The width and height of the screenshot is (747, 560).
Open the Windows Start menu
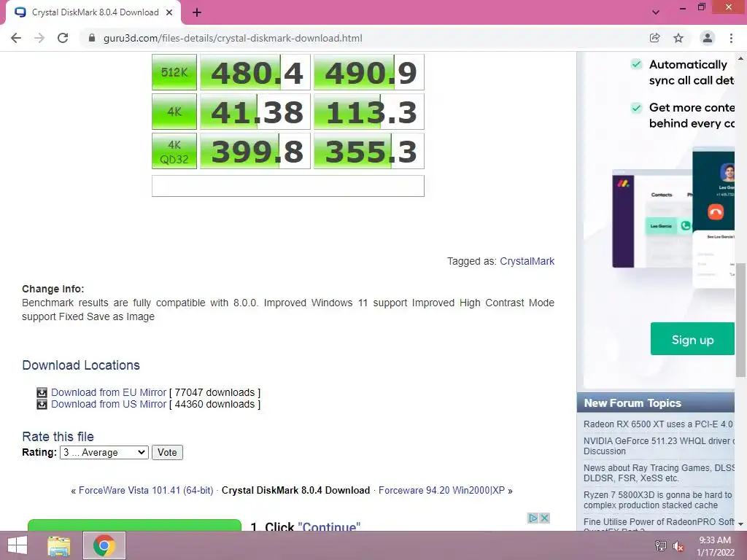pos(18,545)
